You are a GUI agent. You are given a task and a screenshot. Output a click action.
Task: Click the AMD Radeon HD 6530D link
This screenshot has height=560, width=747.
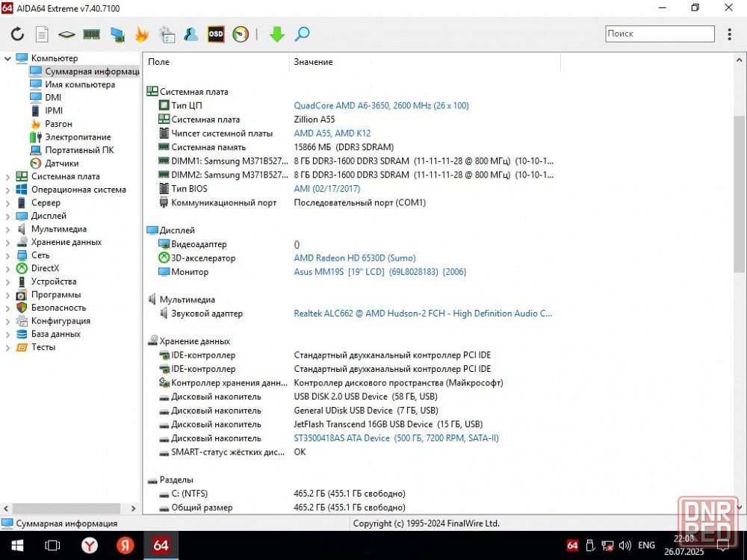point(355,258)
